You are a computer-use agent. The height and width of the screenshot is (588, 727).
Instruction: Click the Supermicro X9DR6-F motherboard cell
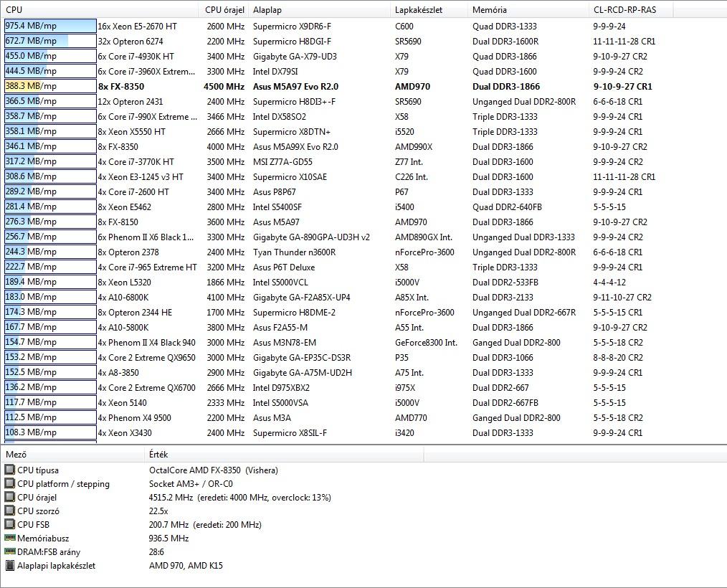pos(292,27)
